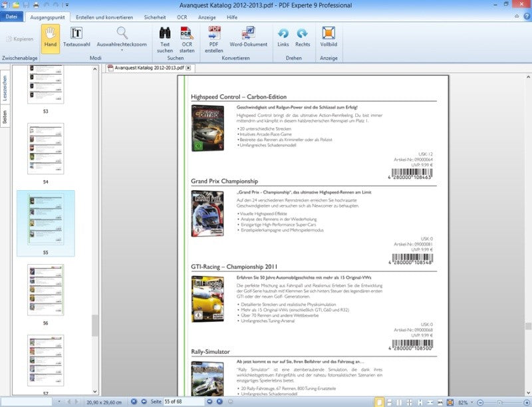This screenshot has height=407, width=532.
Task: Open page 56 thumbnail
Action: (45, 290)
